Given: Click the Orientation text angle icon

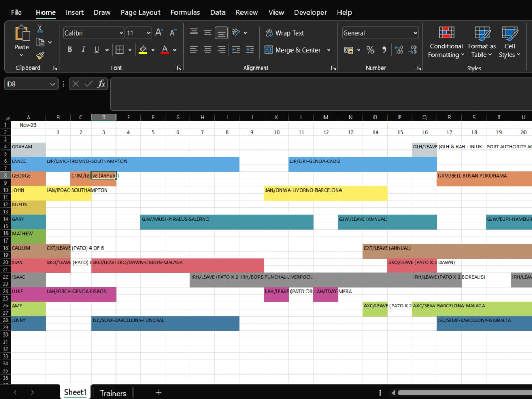Looking at the screenshot, I should point(236,32).
